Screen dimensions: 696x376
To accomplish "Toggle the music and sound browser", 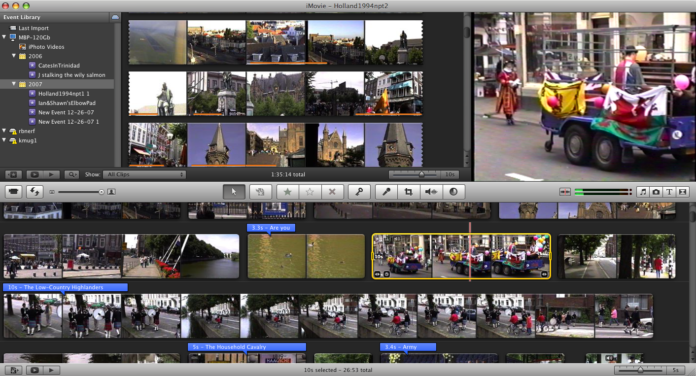I will click(x=643, y=192).
